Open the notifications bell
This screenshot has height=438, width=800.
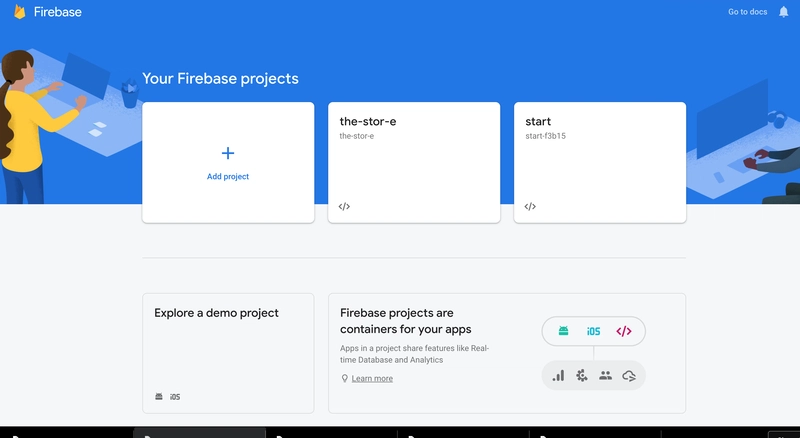click(784, 12)
